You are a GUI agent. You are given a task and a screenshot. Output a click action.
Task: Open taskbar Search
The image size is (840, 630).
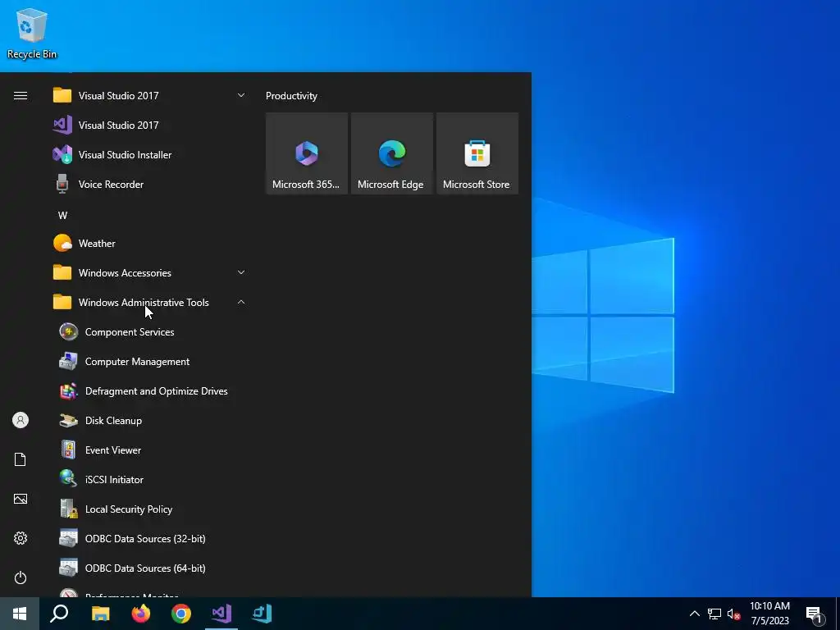[x=59, y=614]
